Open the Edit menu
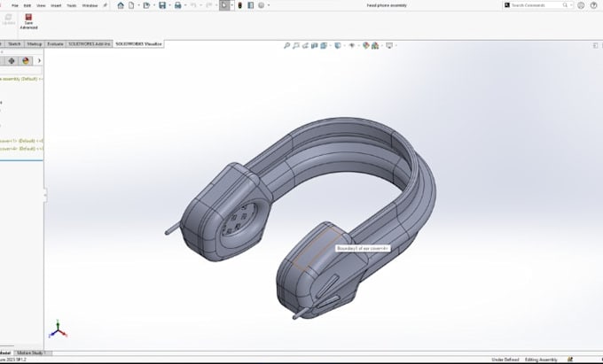The width and height of the screenshot is (603, 364). (x=27, y=6)
